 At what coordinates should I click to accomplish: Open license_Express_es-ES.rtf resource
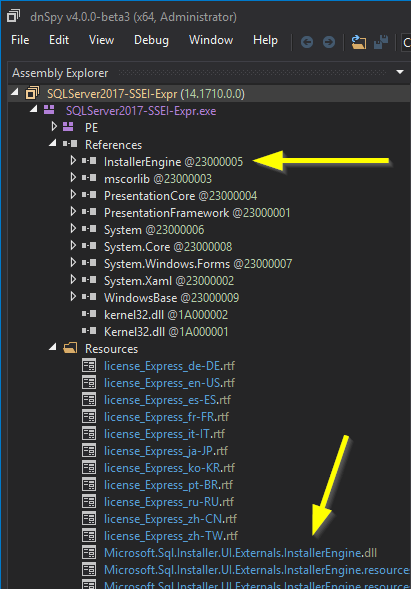pyautogui.click(x=168, y=400)
